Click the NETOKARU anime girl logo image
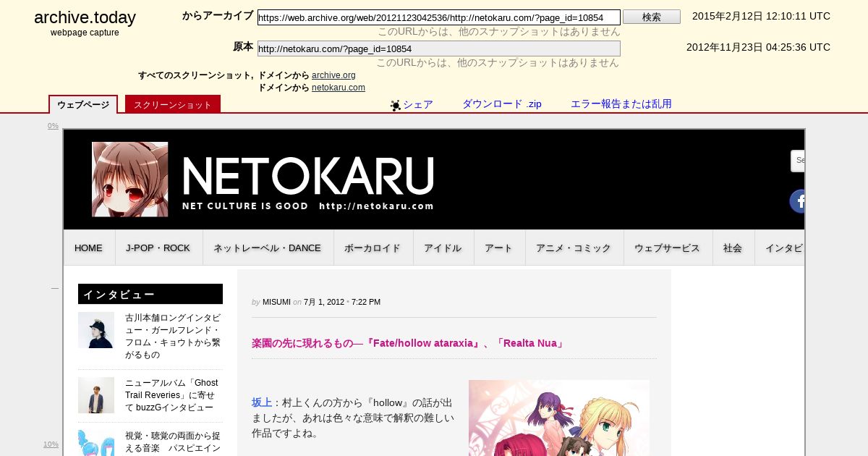 coord(130,180)
